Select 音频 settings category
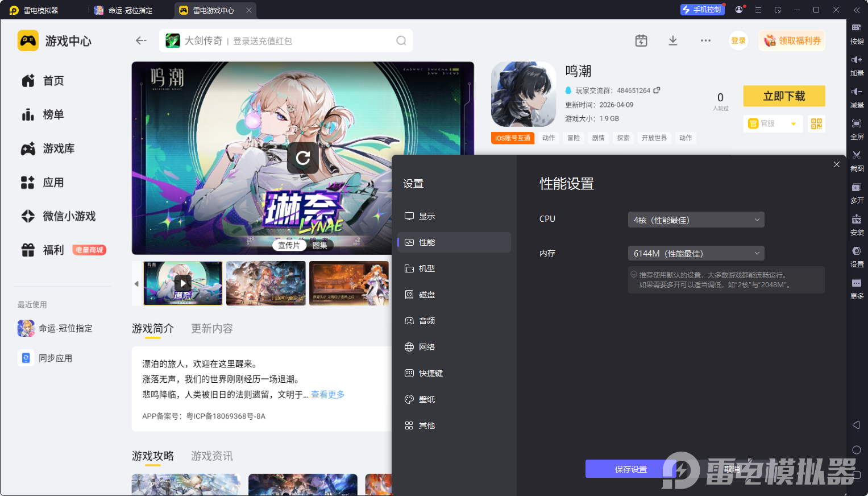The image size is (868, 496). 454,321
